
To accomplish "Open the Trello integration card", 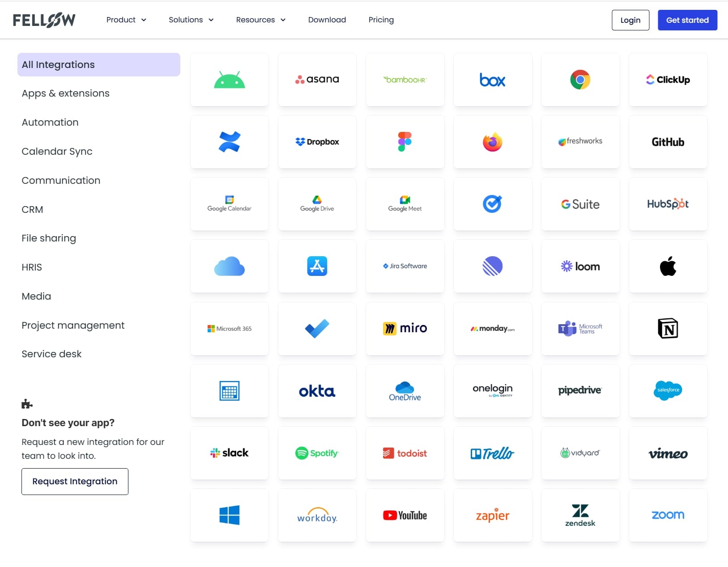I will point(492,453).
